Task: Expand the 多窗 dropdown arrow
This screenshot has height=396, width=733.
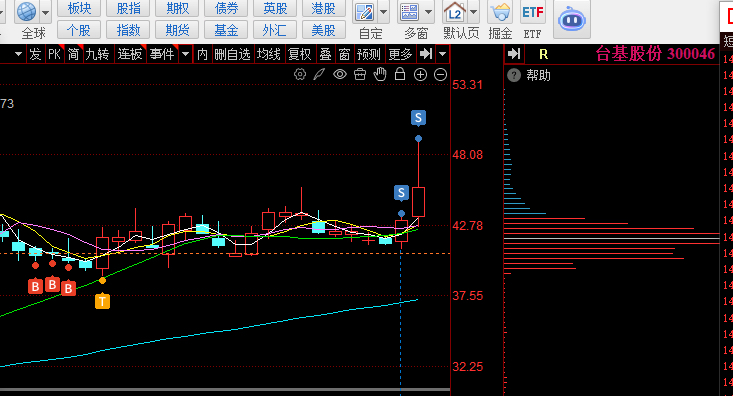Action: (428, 12)
